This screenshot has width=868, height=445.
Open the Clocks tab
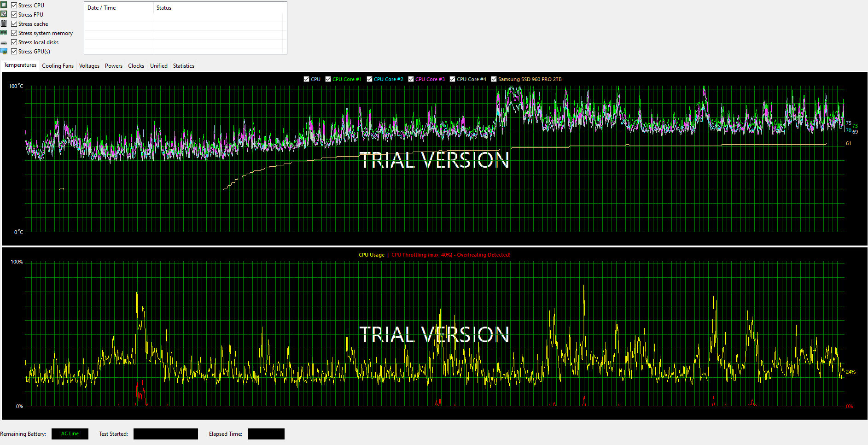136,66
